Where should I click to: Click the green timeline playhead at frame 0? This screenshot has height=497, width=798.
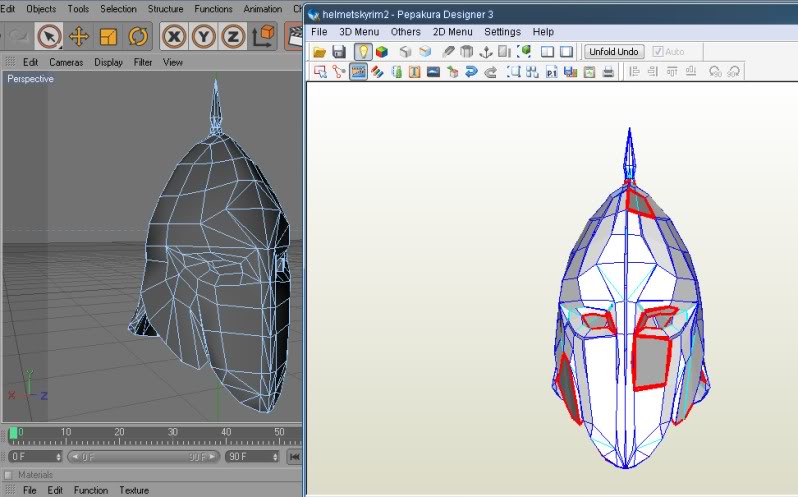pos(13,433)
